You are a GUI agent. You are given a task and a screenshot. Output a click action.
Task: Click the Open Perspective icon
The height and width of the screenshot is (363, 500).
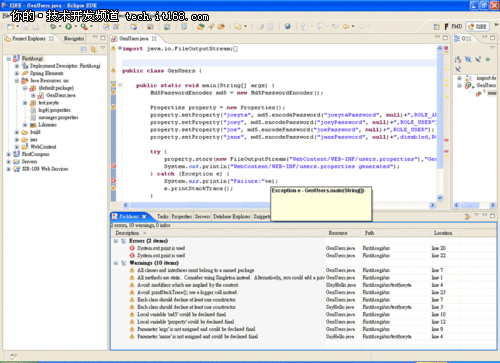[x=436, y=27]
